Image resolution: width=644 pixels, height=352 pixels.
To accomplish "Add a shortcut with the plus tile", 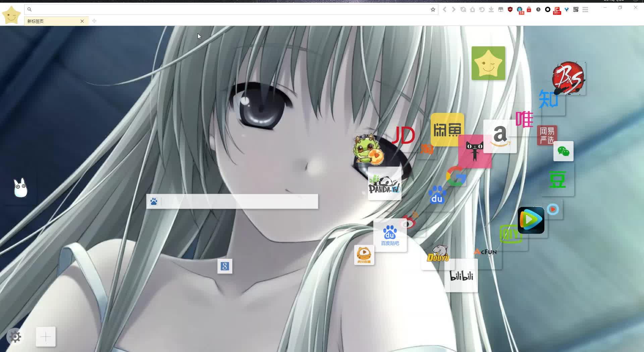I will pyautogui.click(x=46, y=337).
